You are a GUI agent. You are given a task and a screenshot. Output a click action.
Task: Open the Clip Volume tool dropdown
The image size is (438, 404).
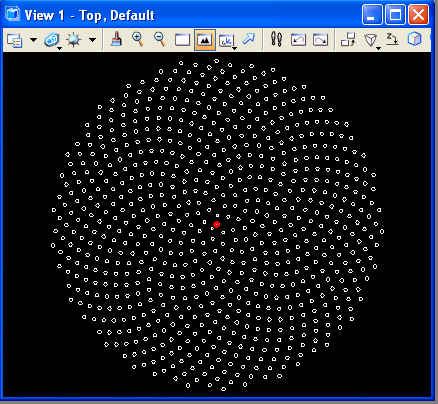[372, 41]
